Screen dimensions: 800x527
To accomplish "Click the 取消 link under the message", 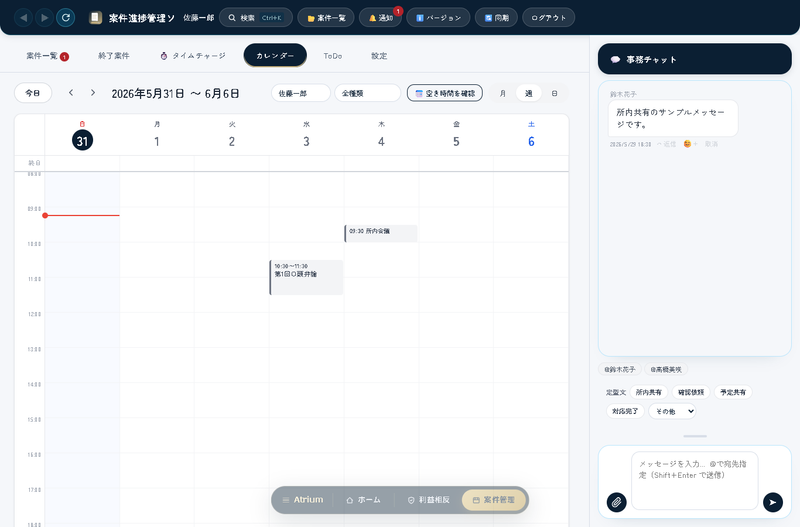I will (711, 144).
